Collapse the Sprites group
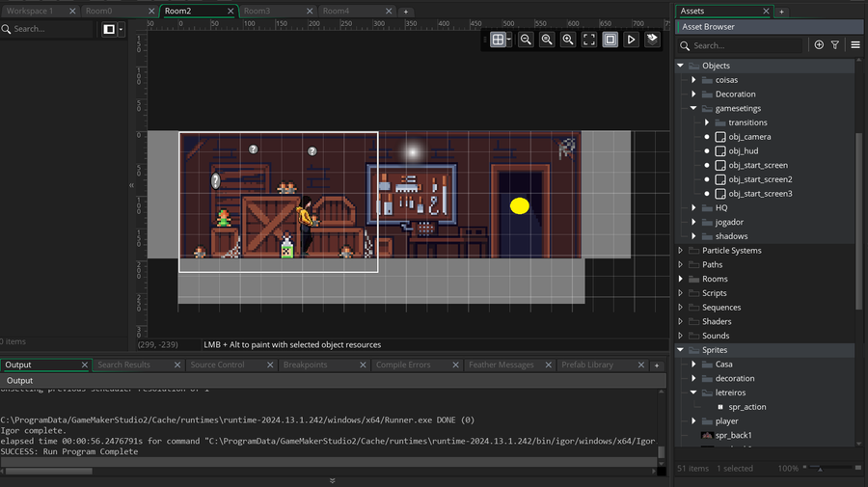The height and width of the screenshot is (487, 868). (x=680, y=350)
